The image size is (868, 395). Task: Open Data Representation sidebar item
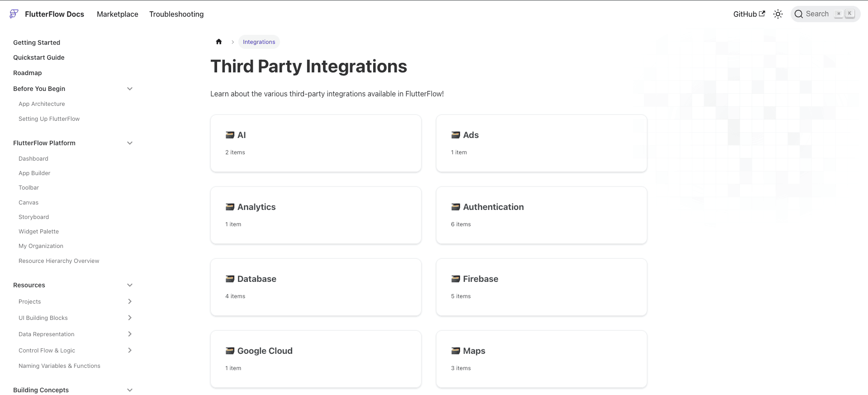coord(47,334)
